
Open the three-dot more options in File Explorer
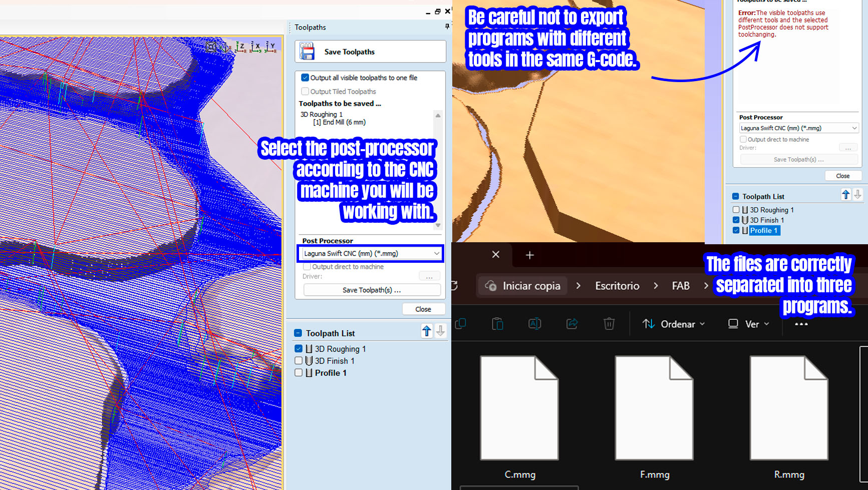801,324
